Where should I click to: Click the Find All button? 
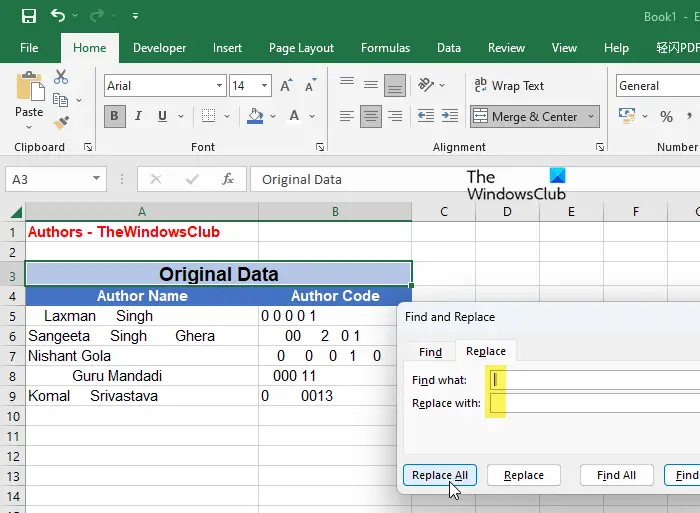[617, 475]
